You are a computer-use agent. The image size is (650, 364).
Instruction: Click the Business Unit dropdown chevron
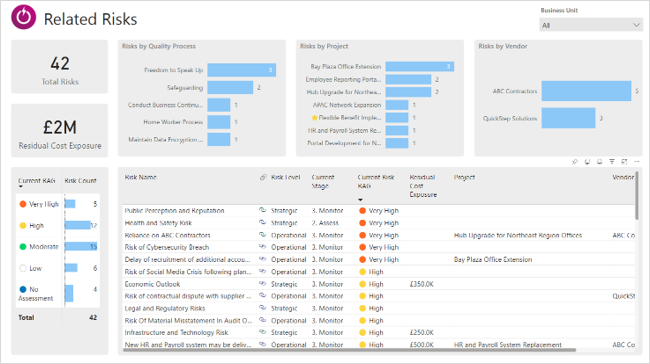(636, 25)
